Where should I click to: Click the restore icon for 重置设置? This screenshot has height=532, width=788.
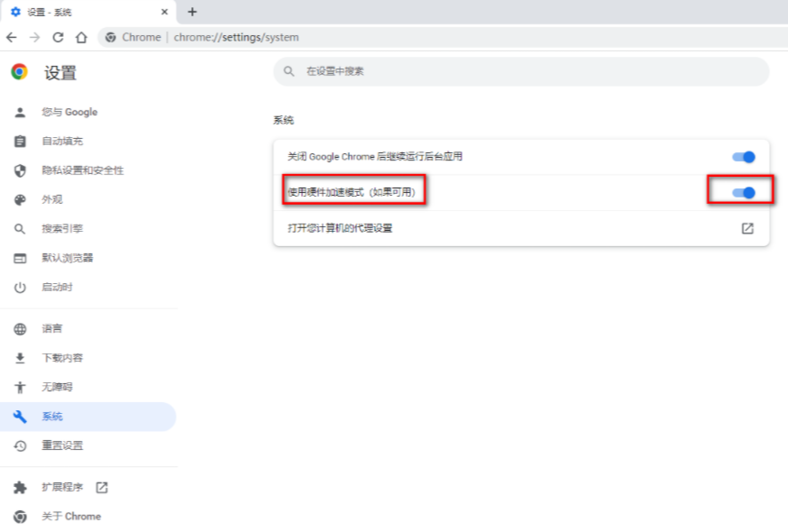(x=20, y=445)
